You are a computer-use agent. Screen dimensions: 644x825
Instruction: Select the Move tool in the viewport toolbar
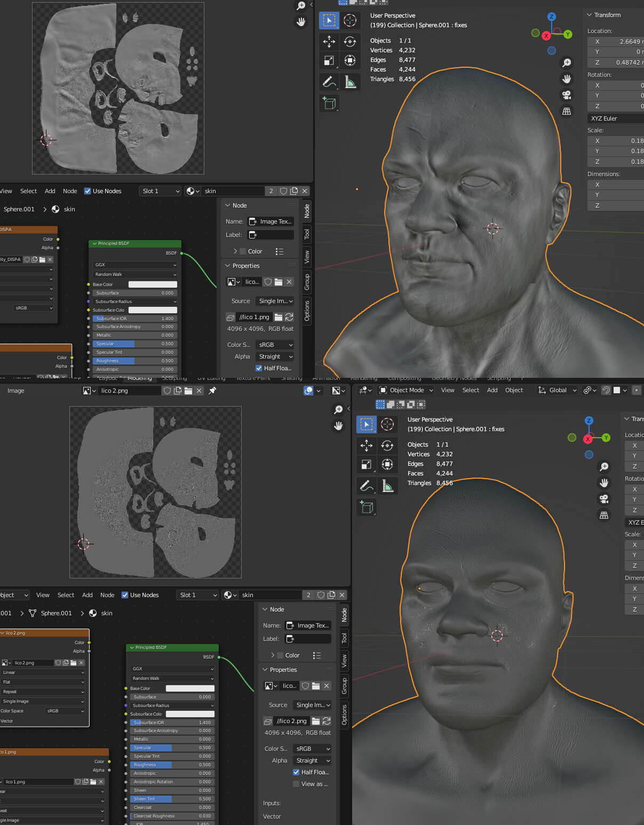click(x=329, y=41)
